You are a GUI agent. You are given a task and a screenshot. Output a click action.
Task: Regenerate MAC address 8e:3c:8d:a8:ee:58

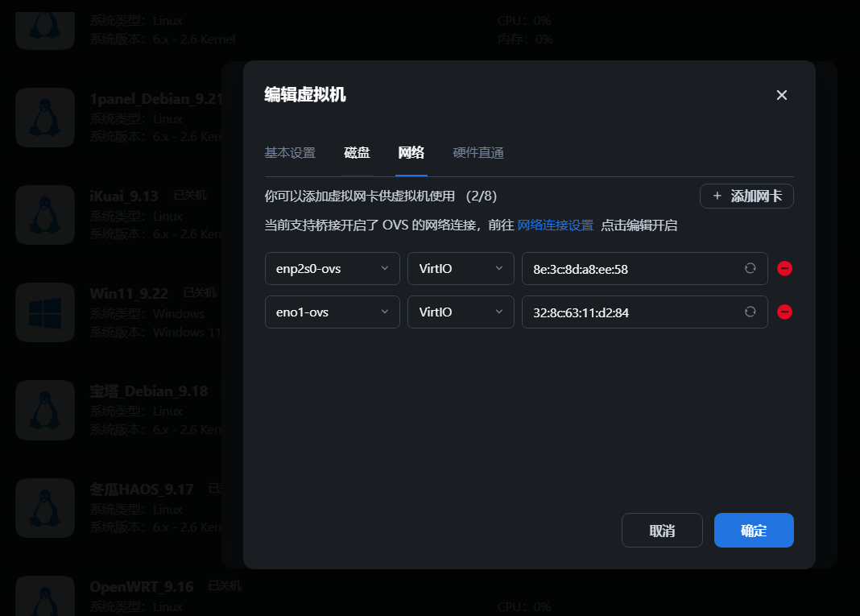click(750, 268)
